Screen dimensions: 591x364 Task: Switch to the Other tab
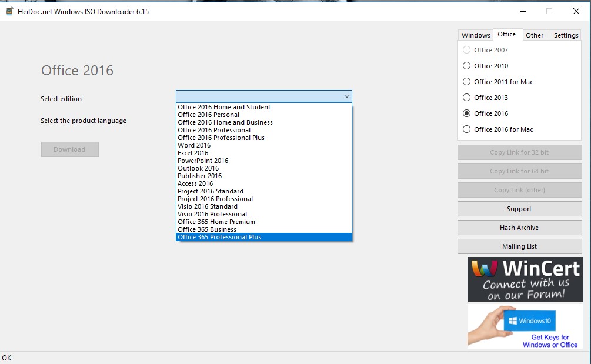click(x=535, y=35)
